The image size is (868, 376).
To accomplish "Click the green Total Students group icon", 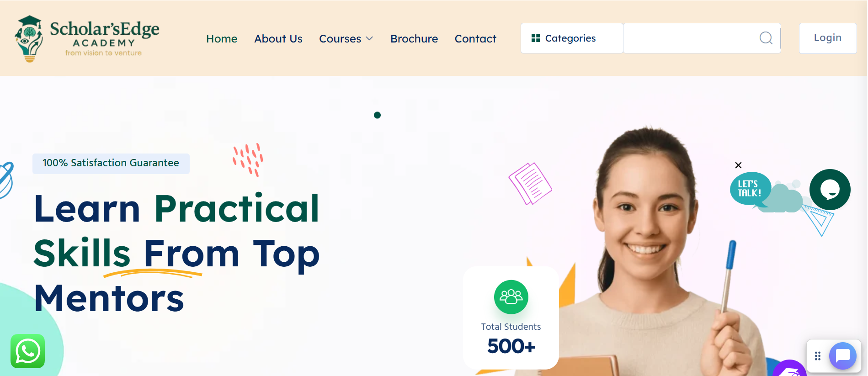I will (x=511, y=297).
